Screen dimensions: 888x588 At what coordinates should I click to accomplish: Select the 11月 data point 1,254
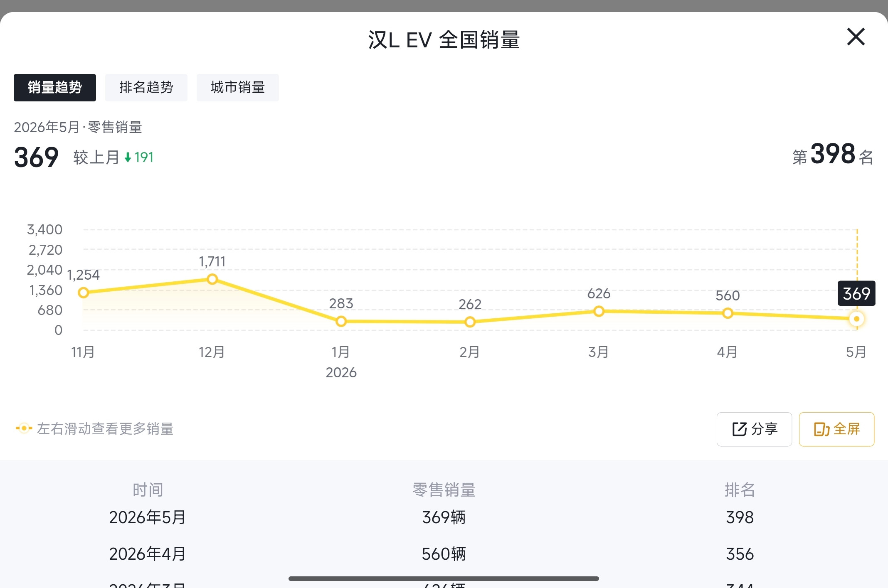pyautogui.click(x=84, y=293)
